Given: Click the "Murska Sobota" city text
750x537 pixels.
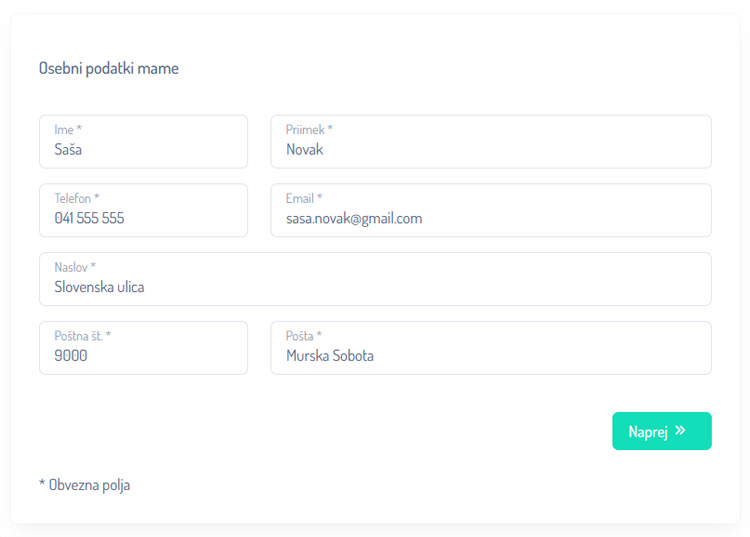Looking at the screenshot, I should pos(330,355).
